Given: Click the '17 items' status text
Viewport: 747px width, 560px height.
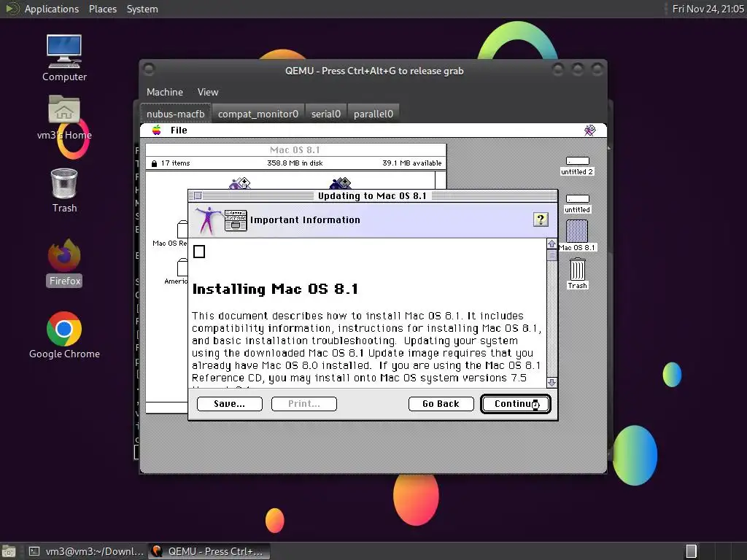Looking at the screenshot, I should tap(175, 163).
